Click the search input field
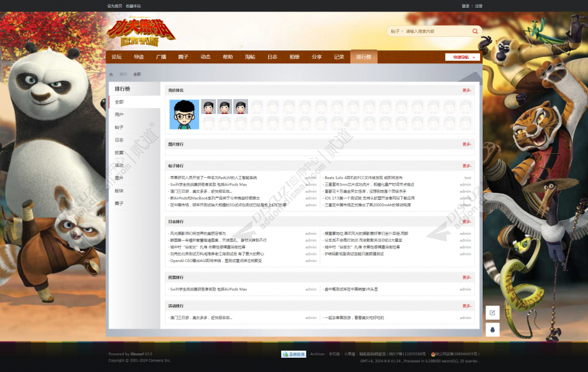This screenshot has width=588, height=372. [x=437, y=31]
